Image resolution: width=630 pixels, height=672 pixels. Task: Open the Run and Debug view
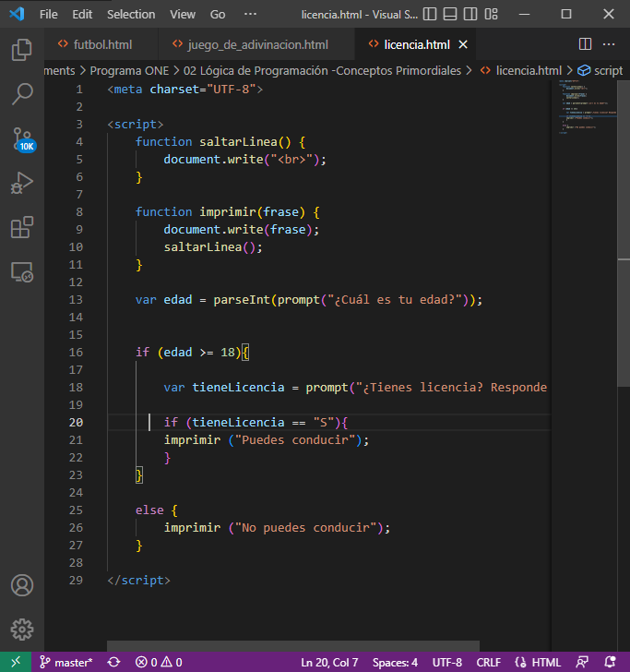pyautogui.click(x=21, y=183)
